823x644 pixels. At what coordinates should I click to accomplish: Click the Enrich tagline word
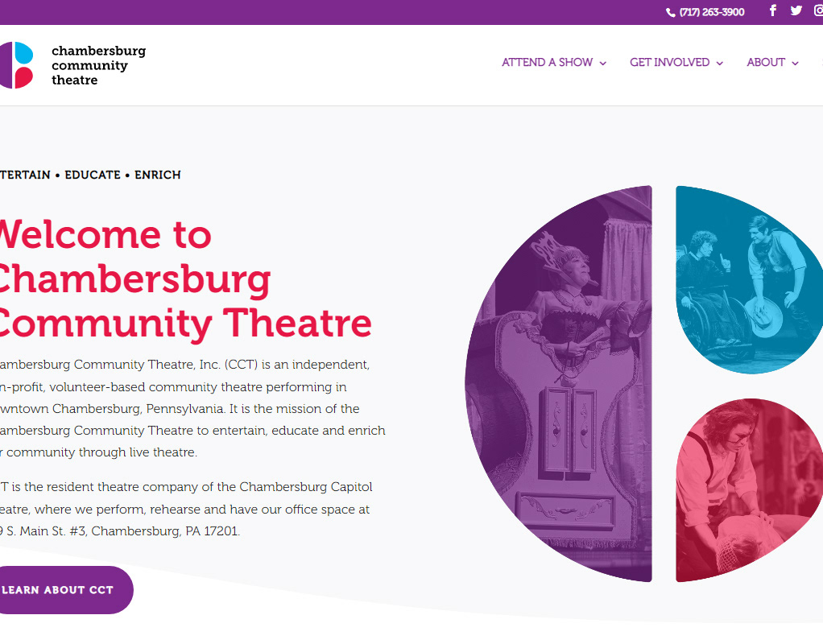(158, 175)
